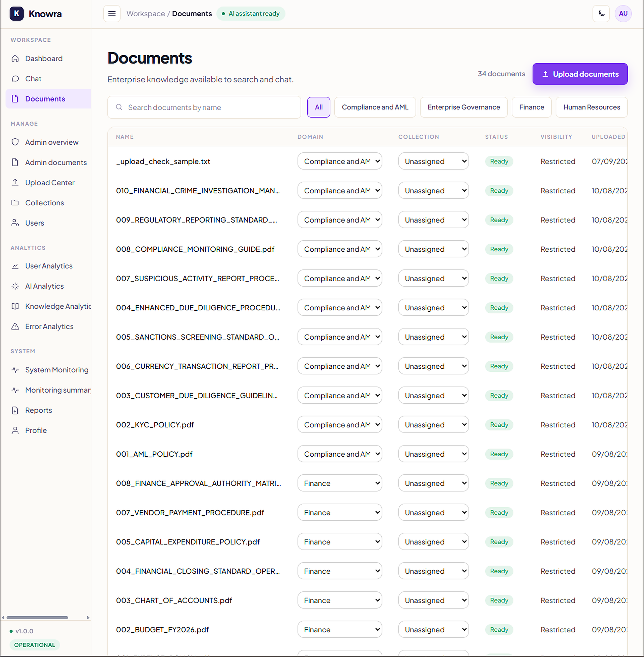The image size is (644, 657).
Task: Click the 005_CAPITAL_EXPENDITURE_POLICY.pdf file name
Action: tap(188, 542)
